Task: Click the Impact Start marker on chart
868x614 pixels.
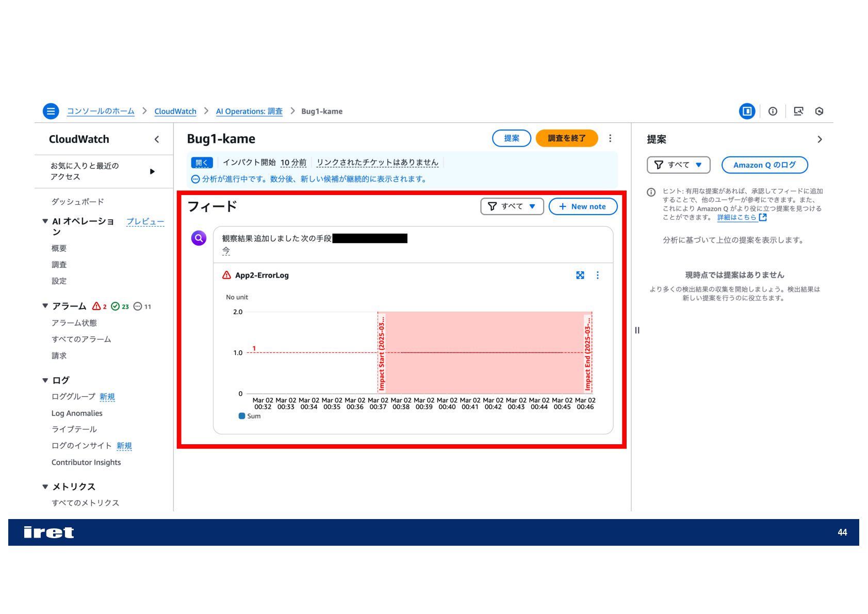Action: [382, 353]
